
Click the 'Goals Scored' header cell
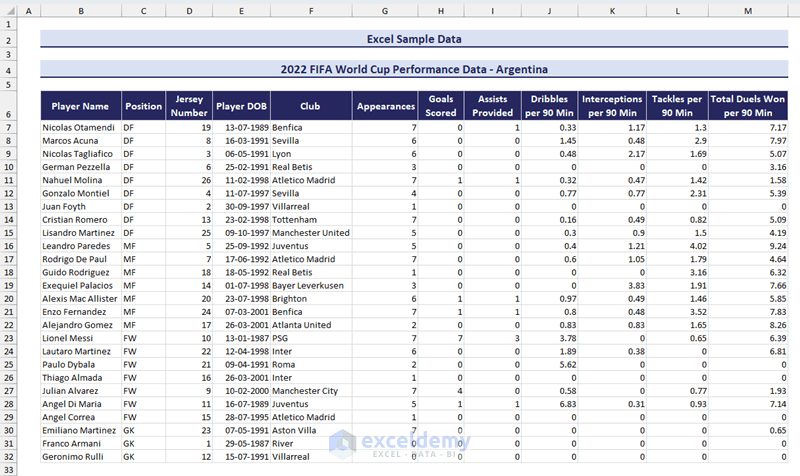(441, 106)
